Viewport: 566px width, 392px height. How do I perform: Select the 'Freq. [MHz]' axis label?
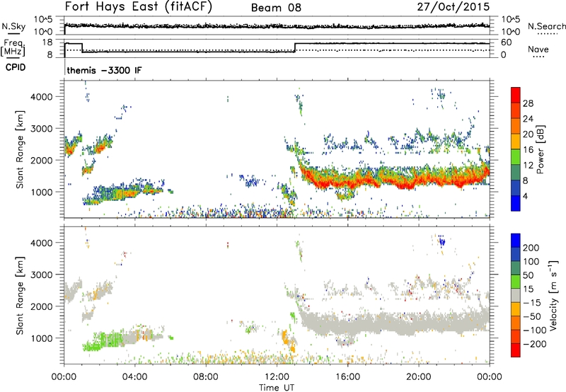(13, 47)
